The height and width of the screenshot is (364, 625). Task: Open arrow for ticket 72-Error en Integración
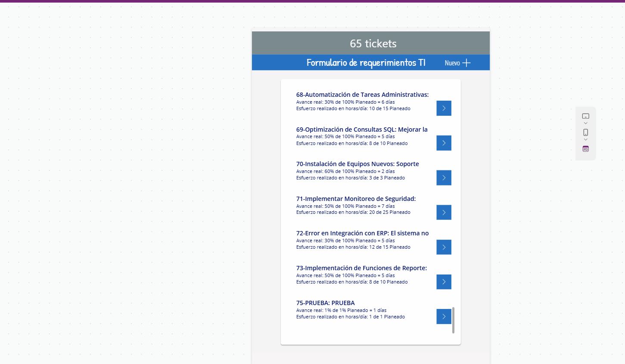pos(444,247)
